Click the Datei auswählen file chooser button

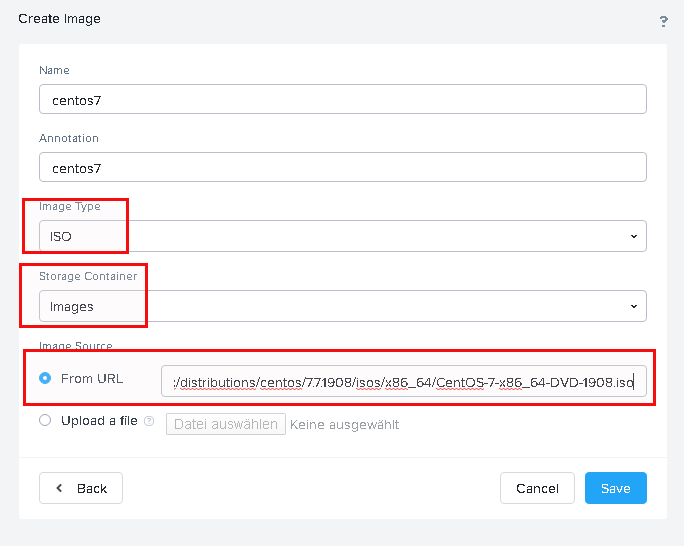226,424
